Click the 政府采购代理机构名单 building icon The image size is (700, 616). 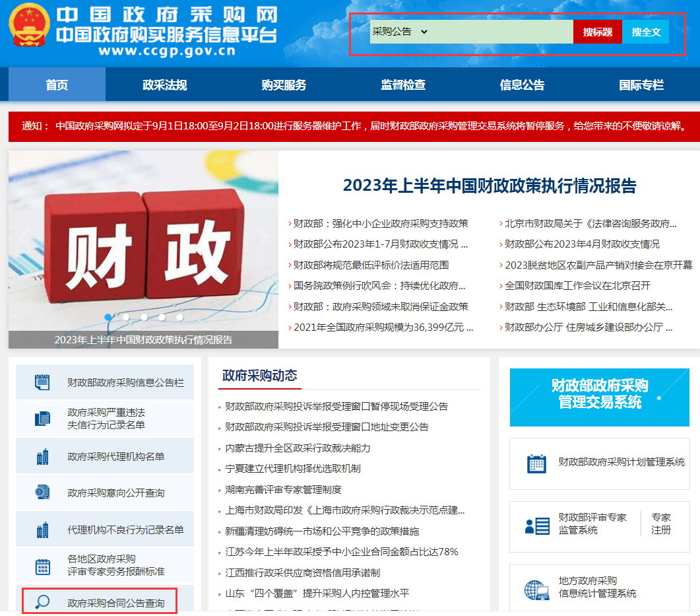coord(42,456)
